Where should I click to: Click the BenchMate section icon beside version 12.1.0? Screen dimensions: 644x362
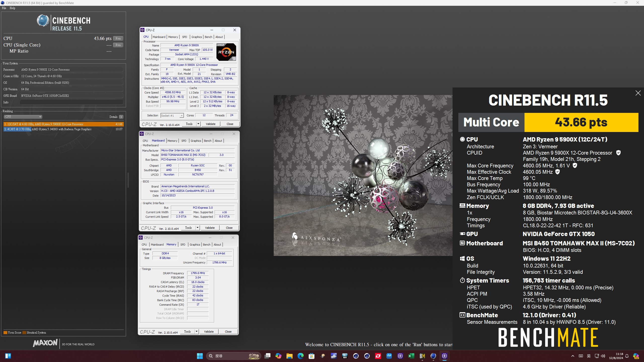(462, 315)
